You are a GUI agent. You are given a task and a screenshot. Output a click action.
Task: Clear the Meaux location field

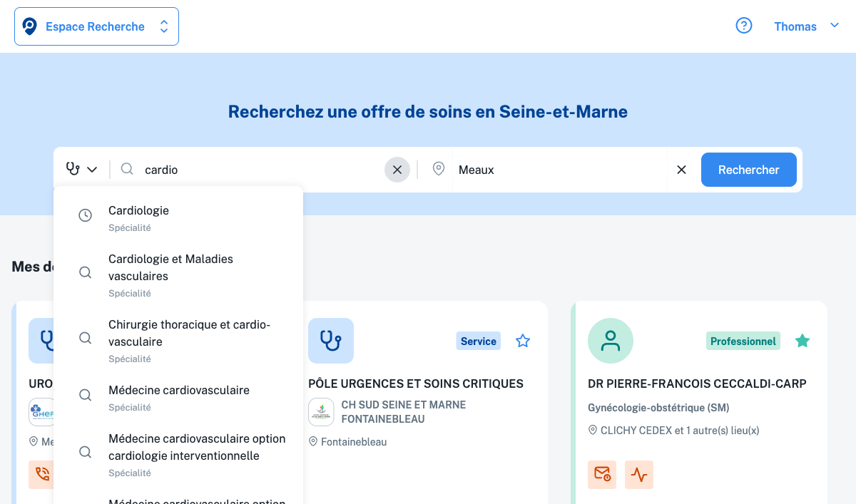tap(681, 170)
